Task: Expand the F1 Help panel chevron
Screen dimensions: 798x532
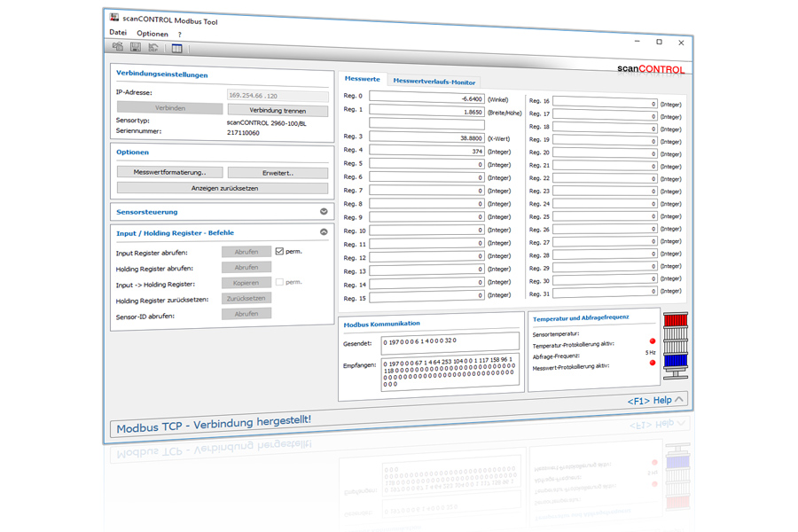Action: pos(680,400)
